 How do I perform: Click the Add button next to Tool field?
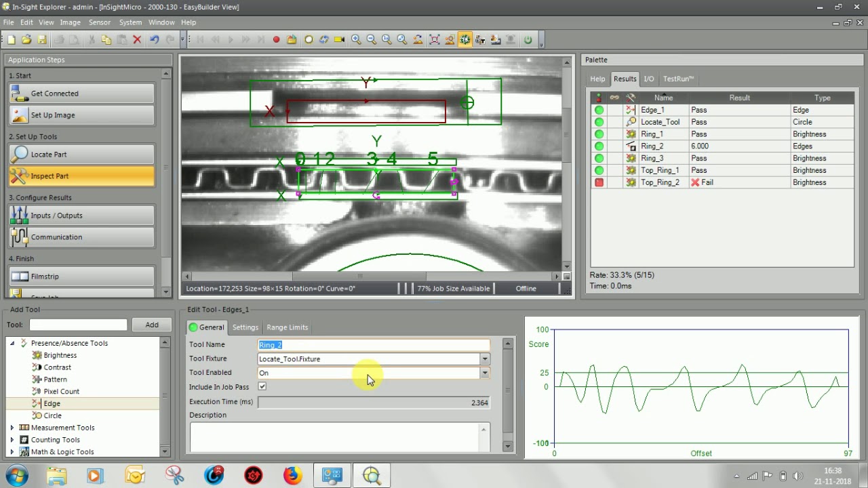coord(152,325)
